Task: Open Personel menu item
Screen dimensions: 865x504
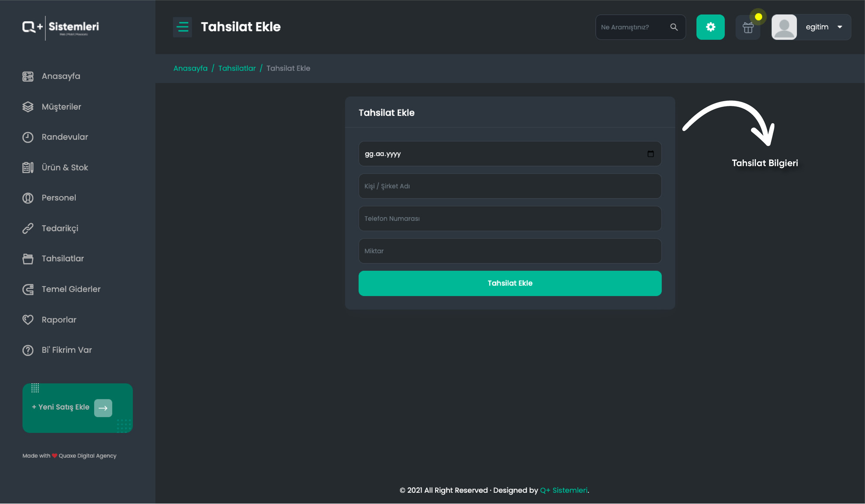Action: (x=58, y=198)
